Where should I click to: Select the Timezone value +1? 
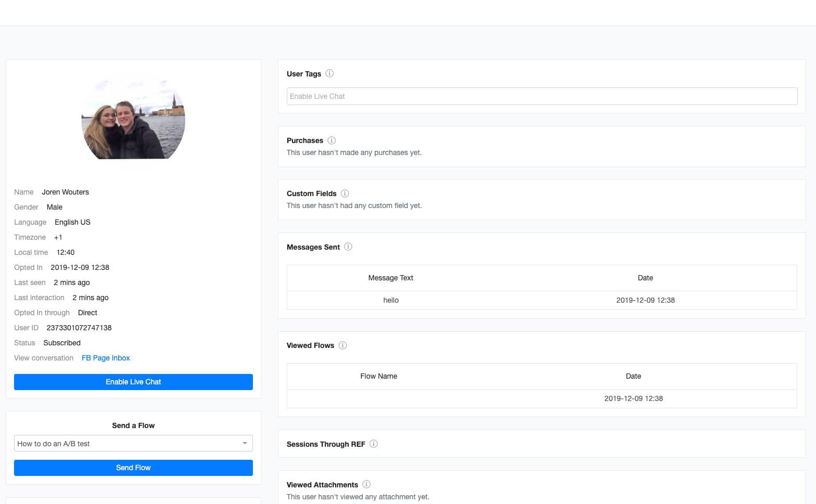tap(58, 237)
